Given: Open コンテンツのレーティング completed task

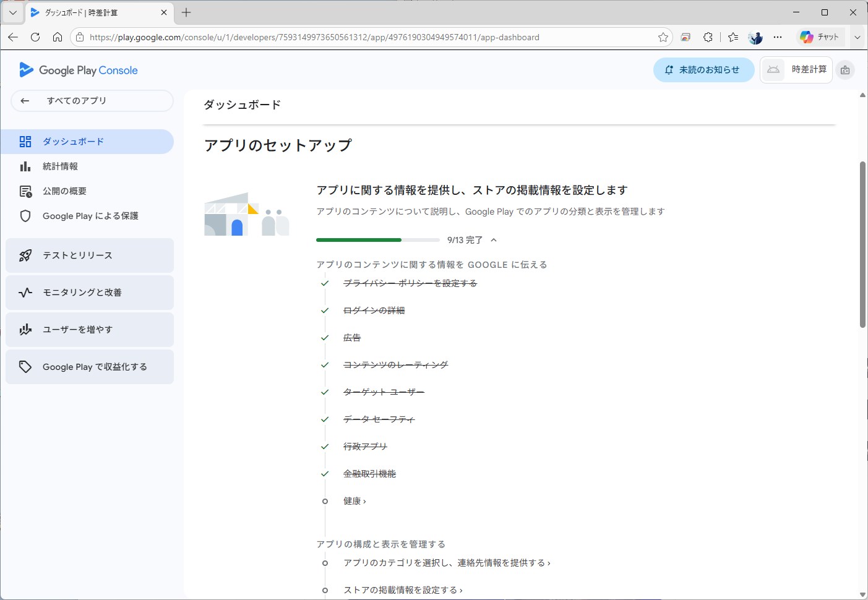Looking at the screenshot, I should pos(395,365).
